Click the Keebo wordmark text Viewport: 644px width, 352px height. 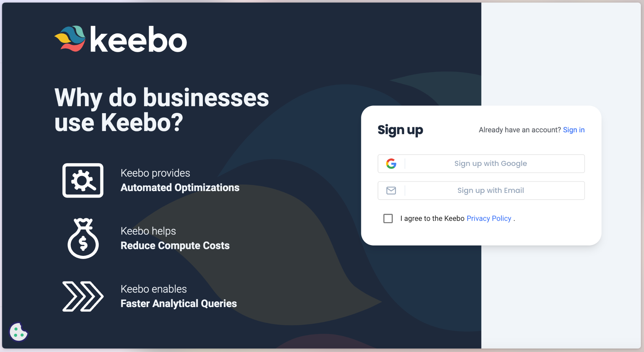pyautogui.click(x=138, y=40)
